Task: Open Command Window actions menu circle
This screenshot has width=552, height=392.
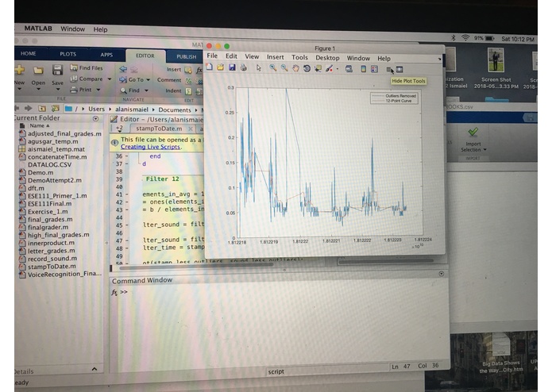Action: click(x=442, y=274)
